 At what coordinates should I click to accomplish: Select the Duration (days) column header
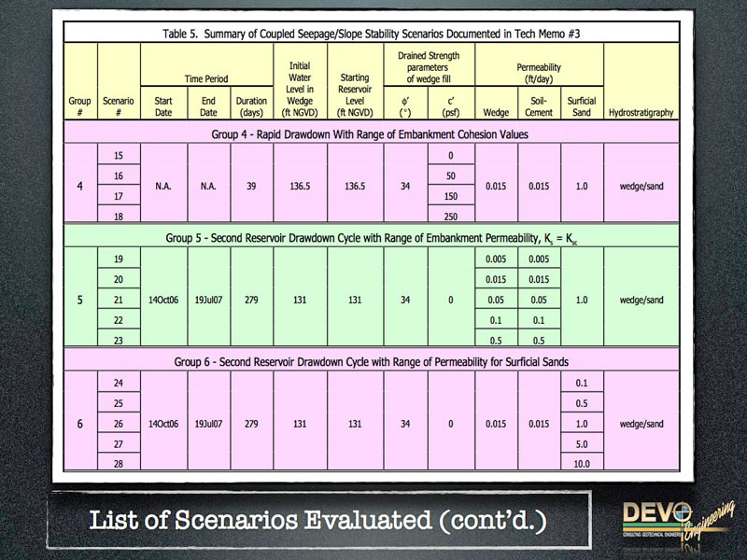251,106
